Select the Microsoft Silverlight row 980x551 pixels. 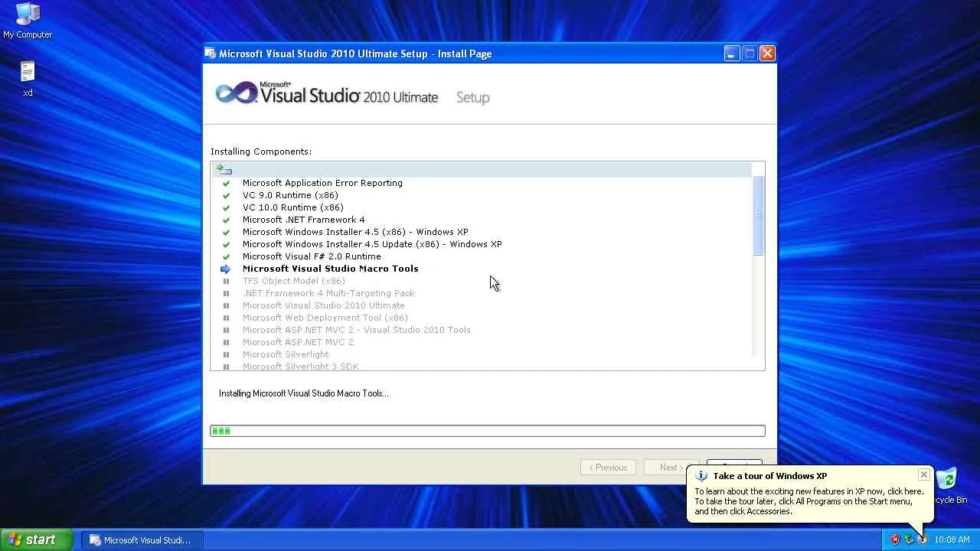pos(286,354)
